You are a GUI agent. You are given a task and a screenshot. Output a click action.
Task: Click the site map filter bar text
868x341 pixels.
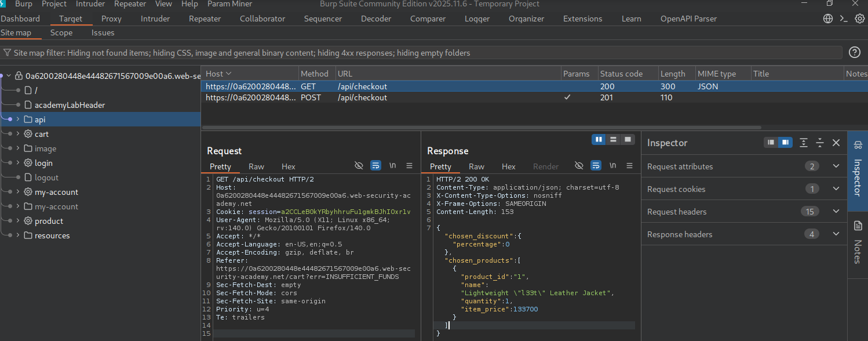tap(242, 53)
